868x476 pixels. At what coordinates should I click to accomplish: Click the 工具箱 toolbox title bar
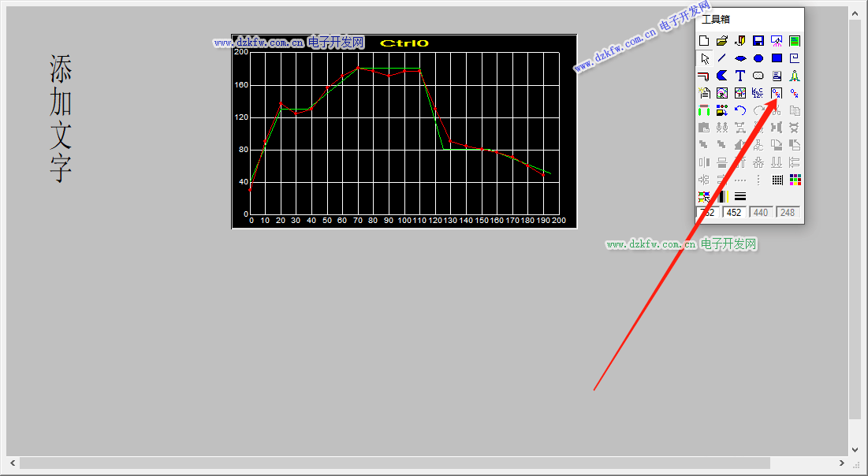749,19
